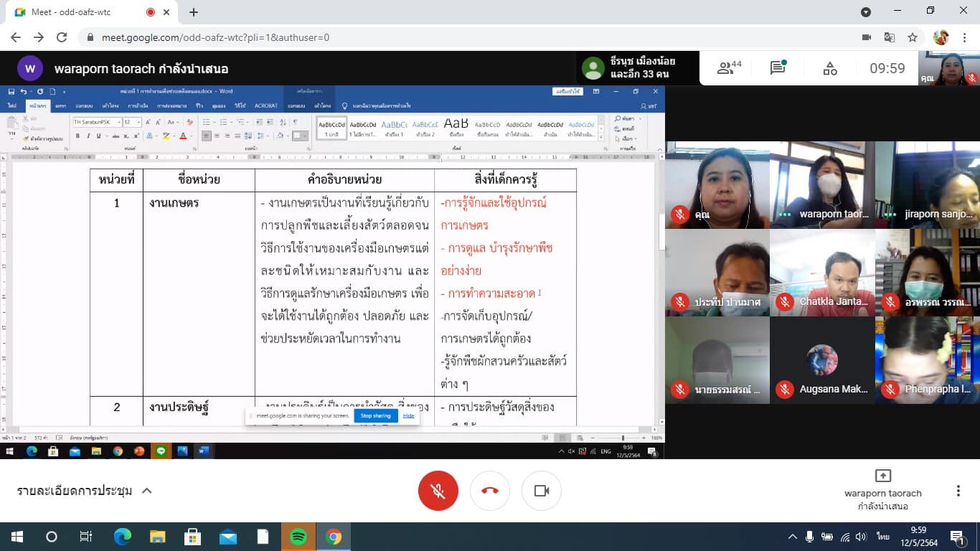
Task: Open the ออกแบบ (Design) ribbon tab next to แทรก
Action: (84, 105)
